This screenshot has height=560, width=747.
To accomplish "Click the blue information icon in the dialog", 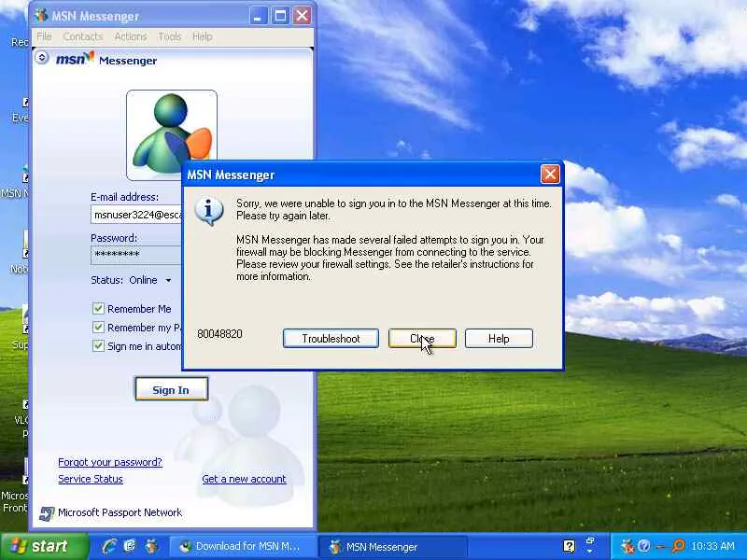I will pos(208,211).
